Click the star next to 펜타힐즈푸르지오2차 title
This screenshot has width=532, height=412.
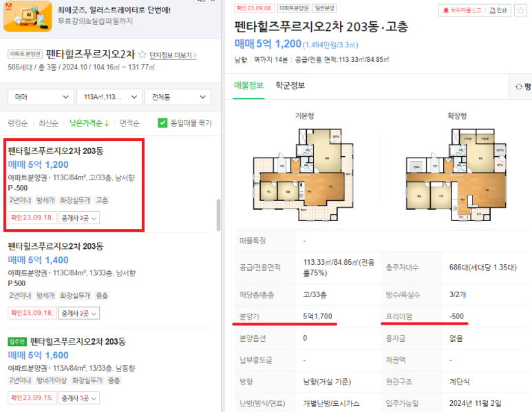(x=142, y=54)
